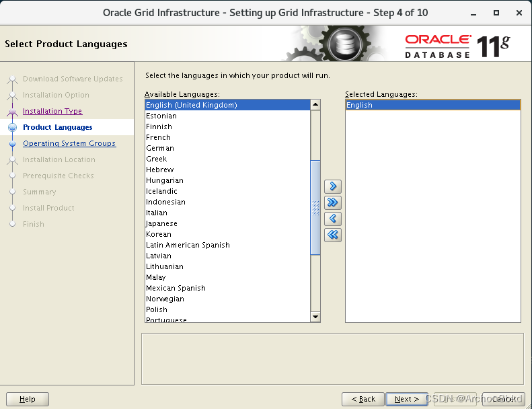The height and width of the screenshot is (409, 532).
Task: Select Korean in available languages
Action: tap(227, 234)
